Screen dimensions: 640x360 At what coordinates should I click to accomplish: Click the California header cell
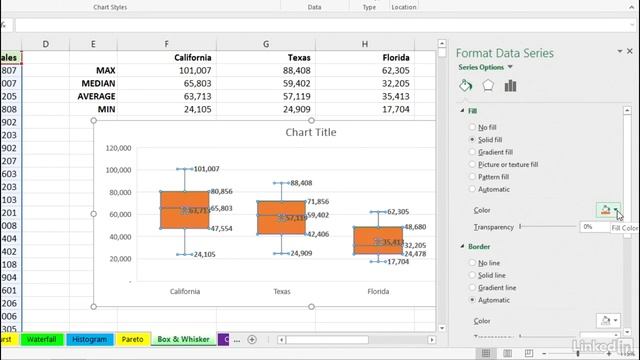(x=167, y=58)
